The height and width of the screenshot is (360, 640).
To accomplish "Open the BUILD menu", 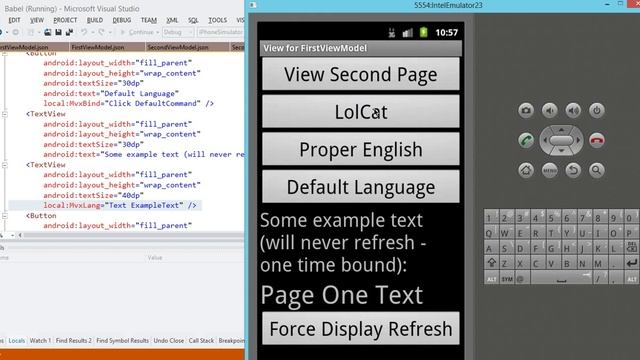I will (x=95, y=20).
